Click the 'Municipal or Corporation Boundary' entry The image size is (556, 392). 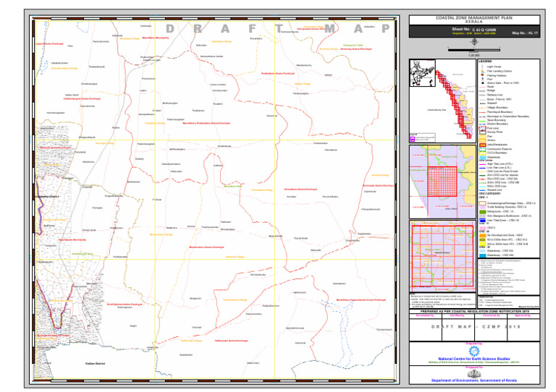tap(507, 116)
